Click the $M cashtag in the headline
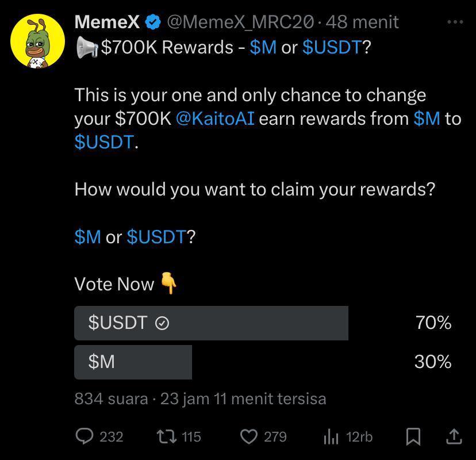The image size is (476, 460). (263, 48)
